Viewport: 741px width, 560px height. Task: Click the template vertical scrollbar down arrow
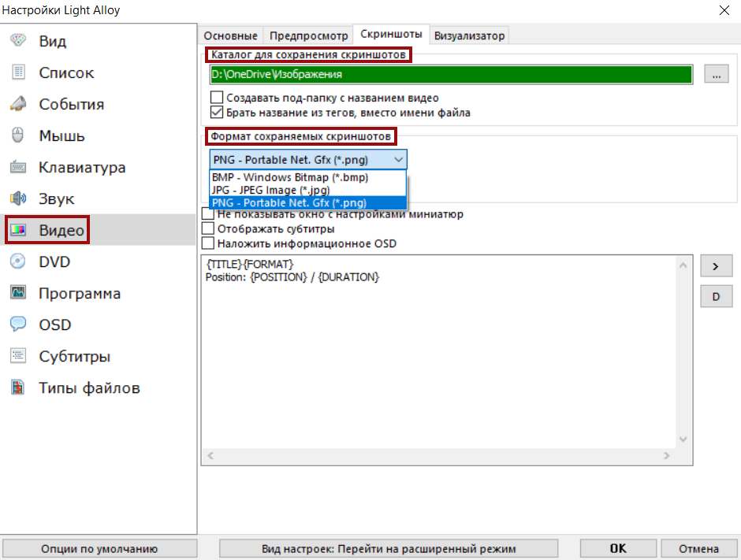click(683, 439)
